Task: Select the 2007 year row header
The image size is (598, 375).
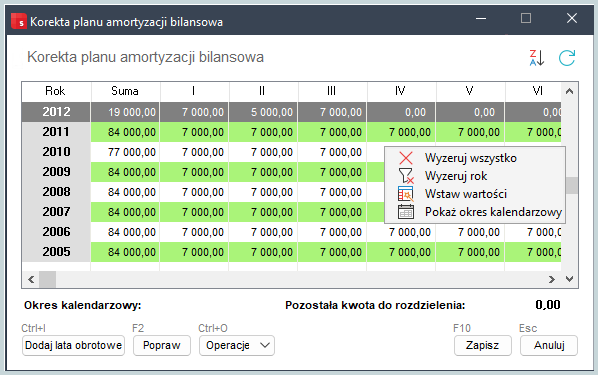Action: click(56, 212)
